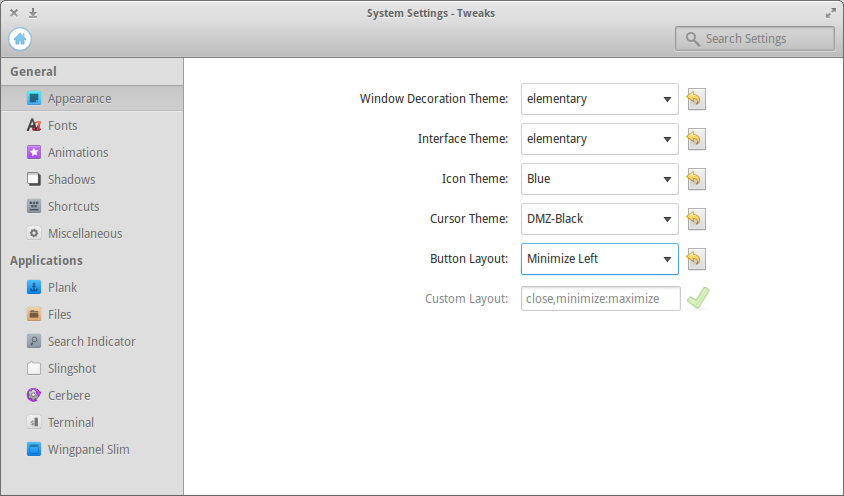Click the Animations star icon
Image resolution: width=844 pixels, height=496 pixels.
point(34,152)
